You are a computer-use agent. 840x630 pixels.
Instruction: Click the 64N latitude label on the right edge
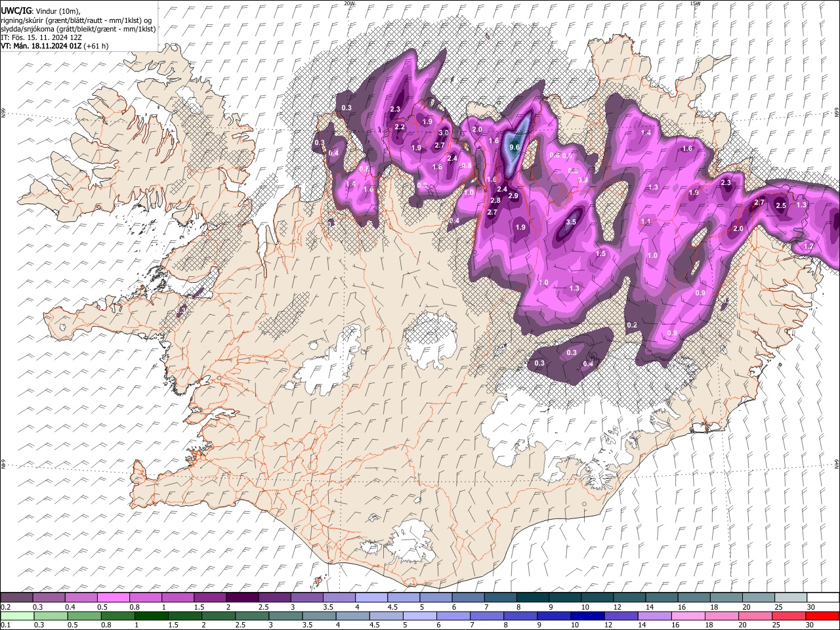(837, 464)
